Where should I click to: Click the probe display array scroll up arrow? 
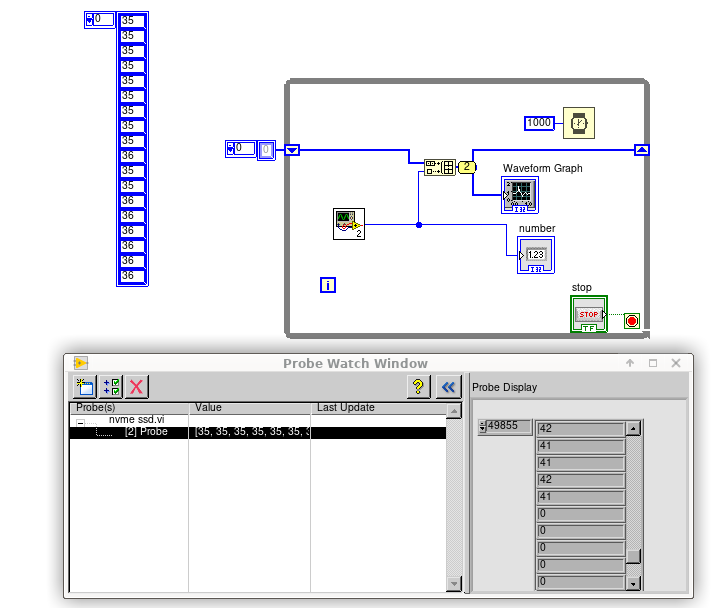[x=634, y=429]
